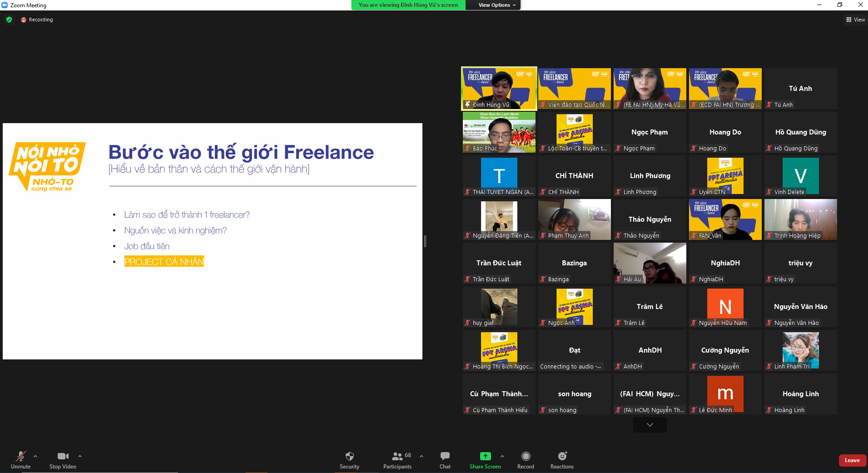Open share options arrow beside Share Screen
The width and height of the screenshot is (868, 473).
(x=502, y=456)
